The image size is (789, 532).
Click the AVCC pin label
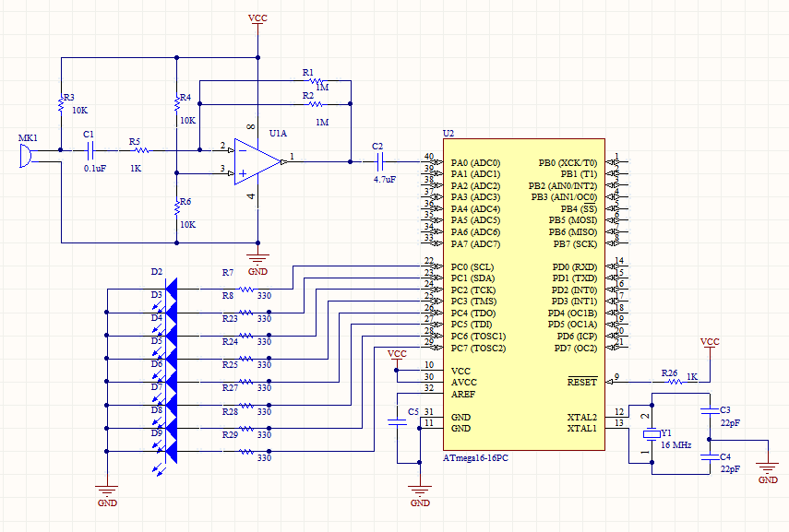pos(463,382)
